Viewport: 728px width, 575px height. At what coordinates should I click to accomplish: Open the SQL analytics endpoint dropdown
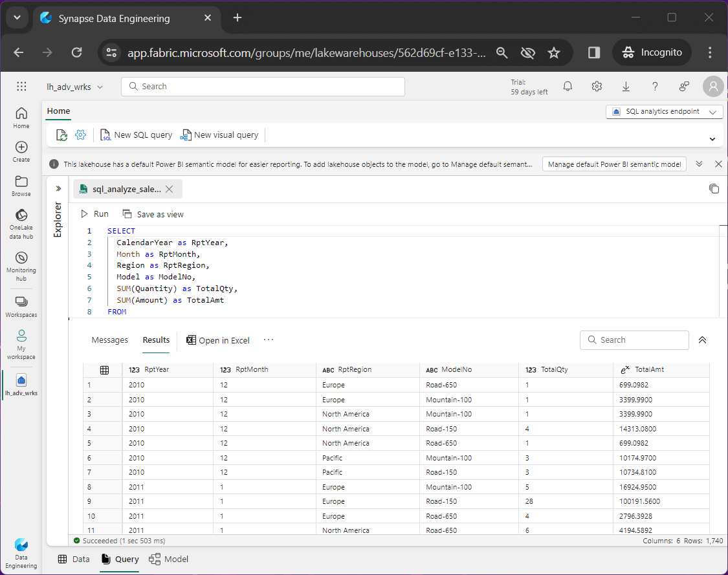[x=664, y=112]
